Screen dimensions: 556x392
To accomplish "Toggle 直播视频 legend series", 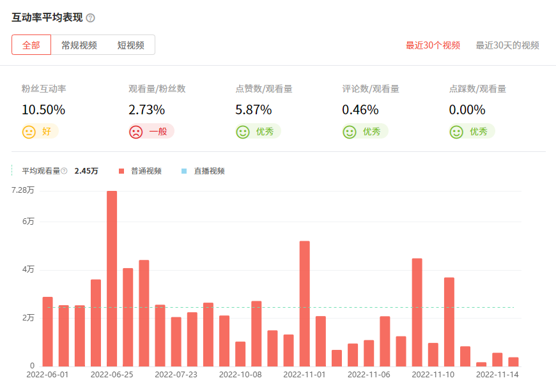I will [209, 171].
